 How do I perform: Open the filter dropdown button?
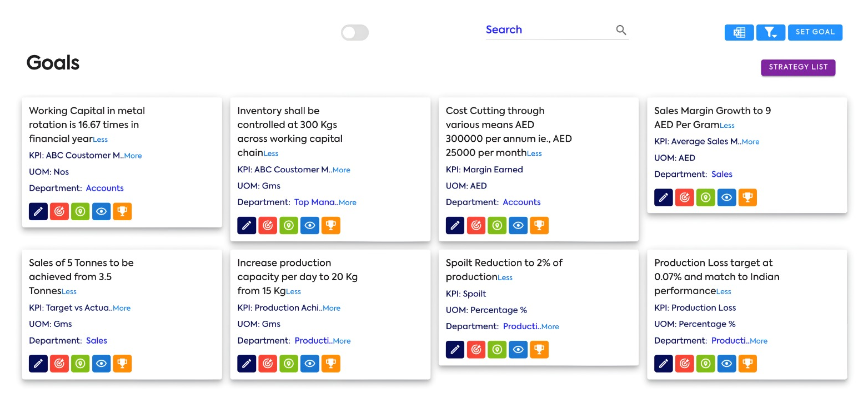point(770,32)
